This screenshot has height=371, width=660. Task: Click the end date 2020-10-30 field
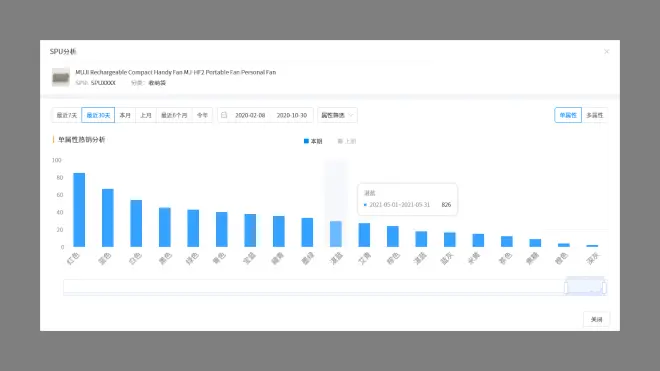(292, 115)
